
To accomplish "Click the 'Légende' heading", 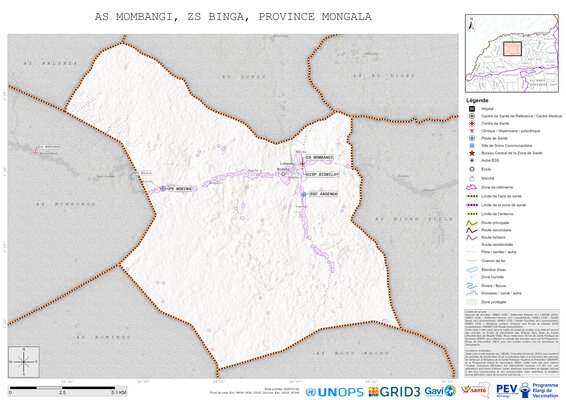I will [x=477, y=100].
